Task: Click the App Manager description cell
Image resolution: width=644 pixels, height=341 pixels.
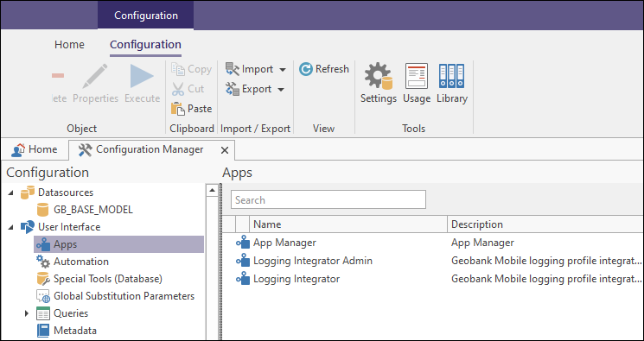Action: click(482, 243)
